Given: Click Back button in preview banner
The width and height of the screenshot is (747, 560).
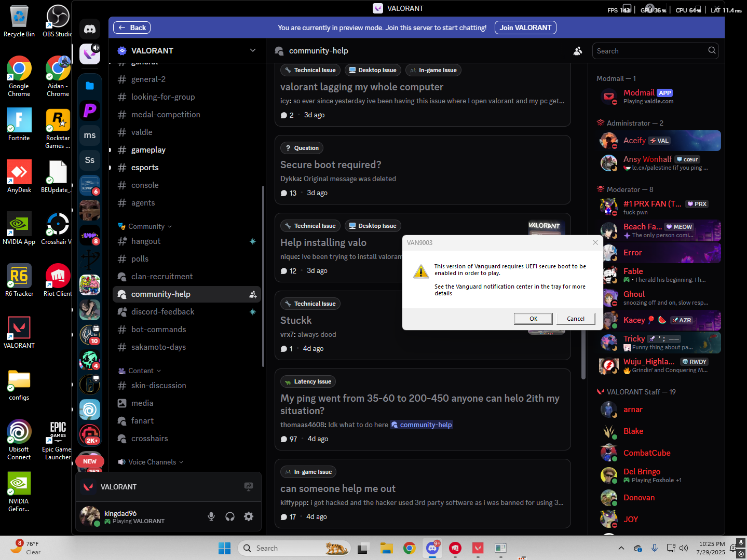Looking at the screenshot, I should tap(132, 28).
